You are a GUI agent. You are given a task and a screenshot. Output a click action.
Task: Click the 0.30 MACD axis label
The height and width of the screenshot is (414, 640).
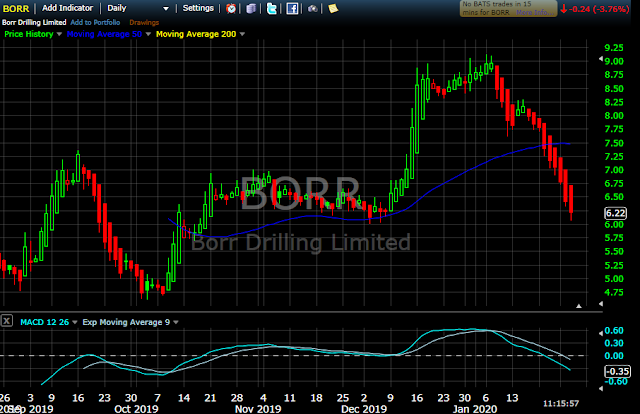tap(614, 343)
